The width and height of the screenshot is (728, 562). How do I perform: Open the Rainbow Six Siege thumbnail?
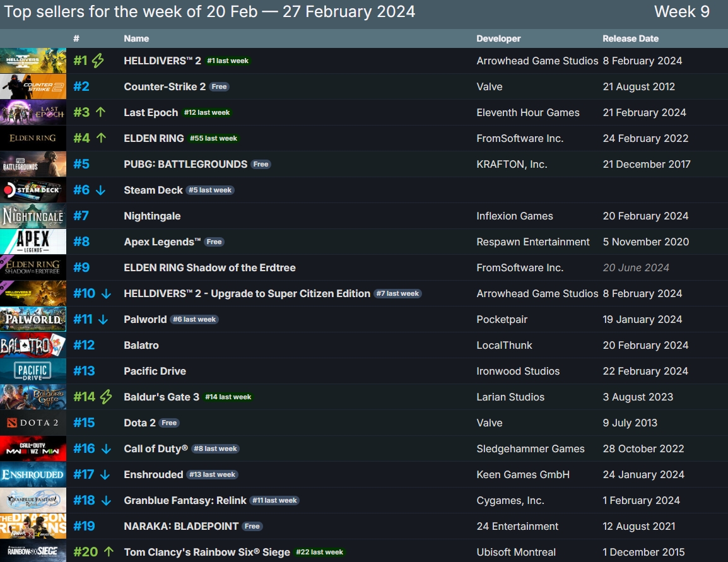pyautogui.click(x=33, y=552)
